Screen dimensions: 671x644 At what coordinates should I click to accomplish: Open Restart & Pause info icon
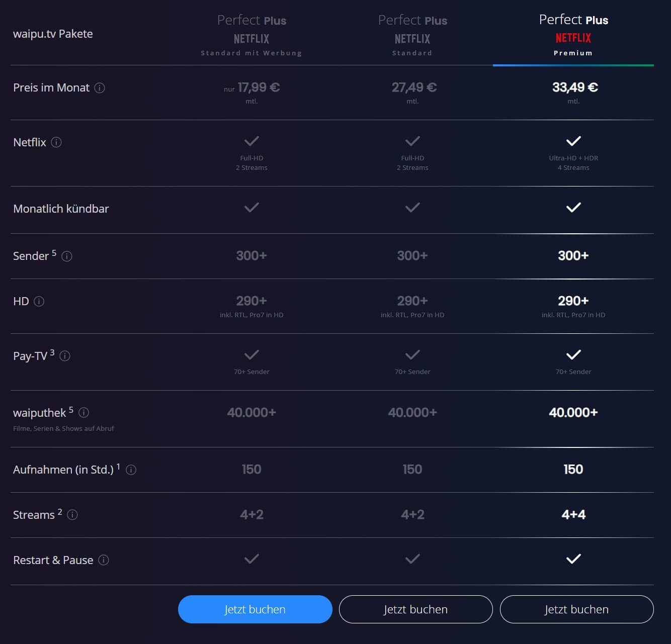104,560
